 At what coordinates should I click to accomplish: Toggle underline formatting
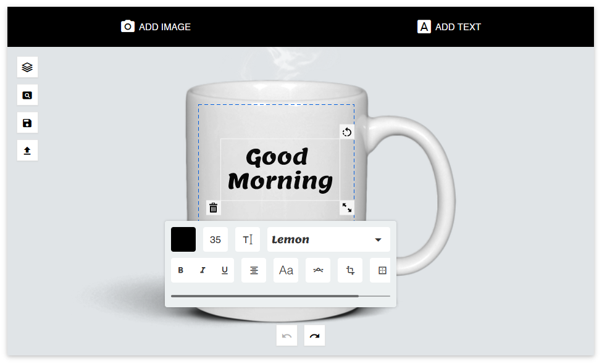(x=224, y=270)
